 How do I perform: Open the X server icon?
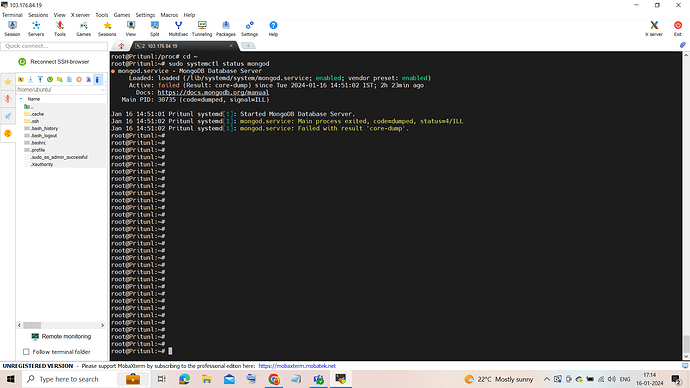coord(654,29)
